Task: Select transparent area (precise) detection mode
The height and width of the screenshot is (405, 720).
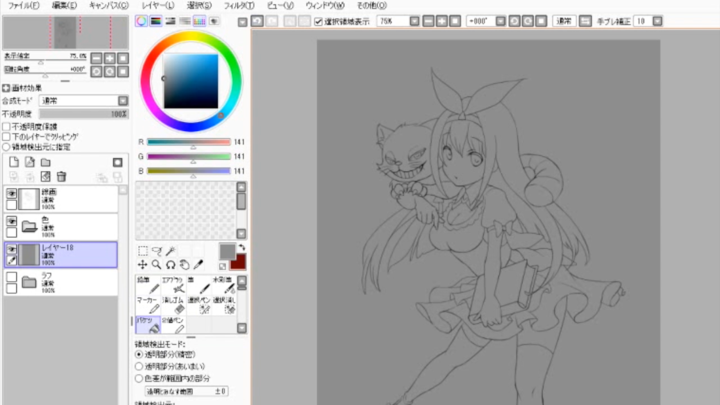Action: [x=139, y=354]
